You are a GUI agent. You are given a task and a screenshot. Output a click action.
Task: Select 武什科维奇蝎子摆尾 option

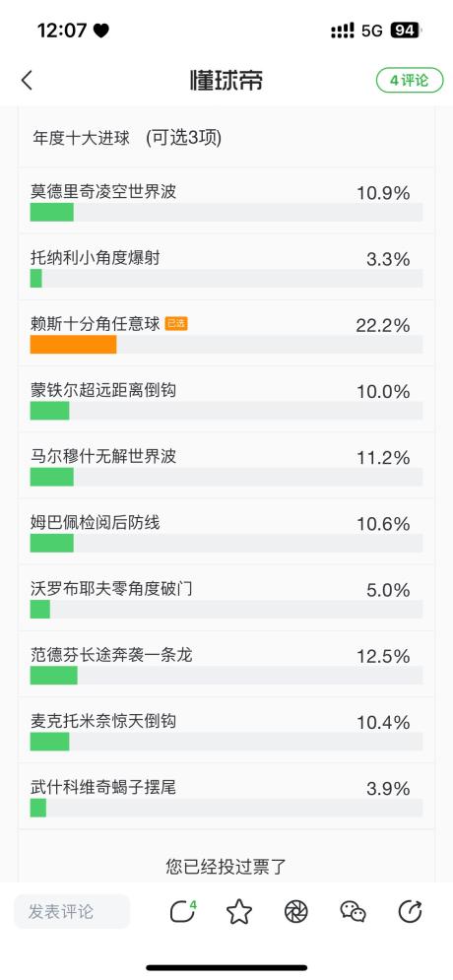(226, 797)
